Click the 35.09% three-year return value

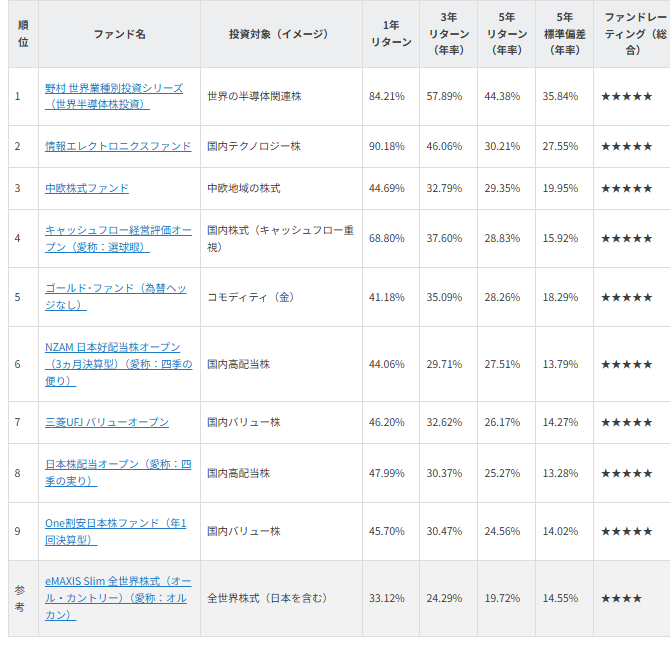point(444,297)
